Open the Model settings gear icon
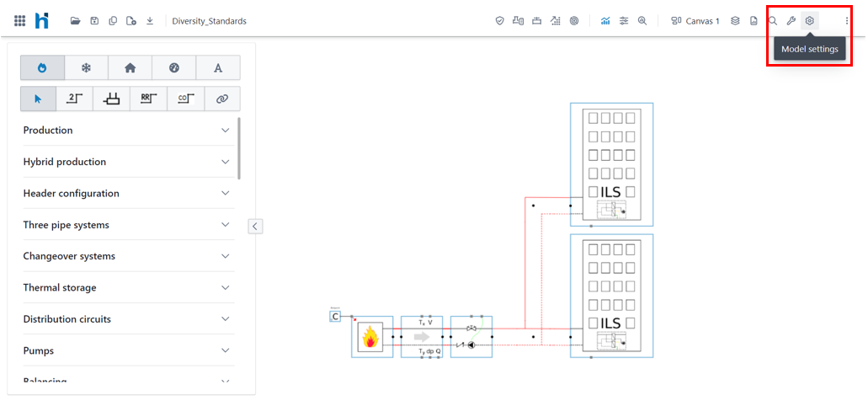The height and width of the screenshot is (406, 868). click(809, 21)
